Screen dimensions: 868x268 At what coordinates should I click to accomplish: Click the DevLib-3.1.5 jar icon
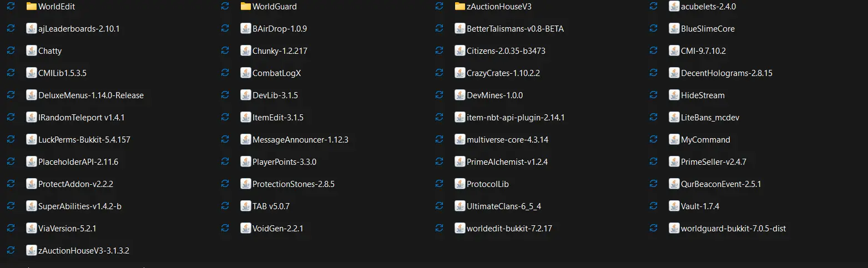point(245,95)
